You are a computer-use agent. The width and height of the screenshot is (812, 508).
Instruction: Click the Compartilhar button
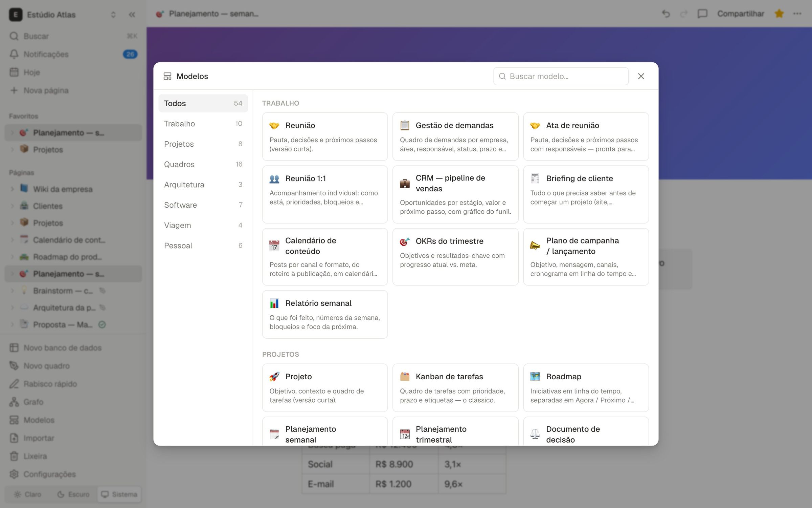(x=741, y=14)
